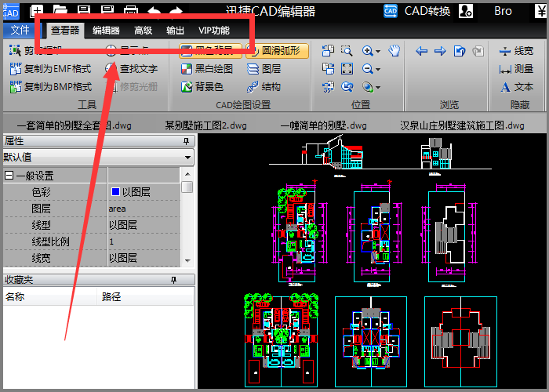Click the zoom in magnifier icon
Screen dimensions: 549x392
coord(368,51)
